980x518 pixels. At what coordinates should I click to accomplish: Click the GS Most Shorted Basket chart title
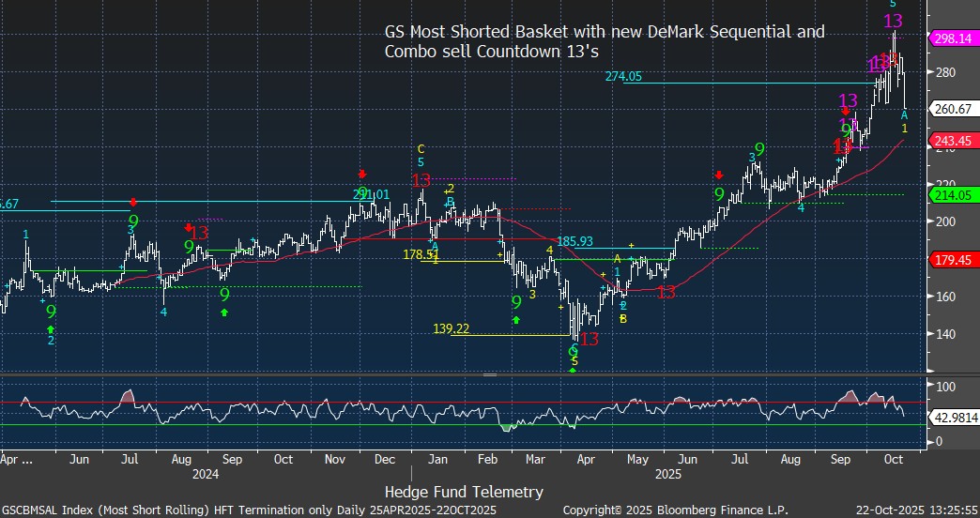pos(604,41)
